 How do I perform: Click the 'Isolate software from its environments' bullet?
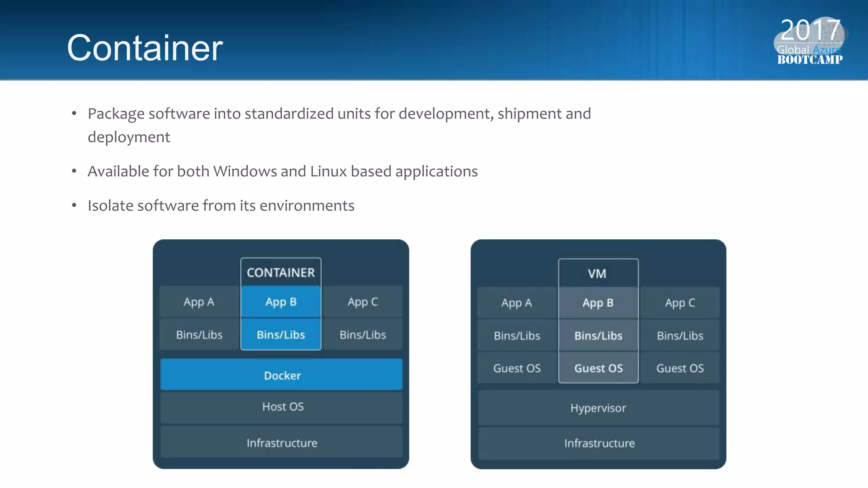click(x=221, y=206)
